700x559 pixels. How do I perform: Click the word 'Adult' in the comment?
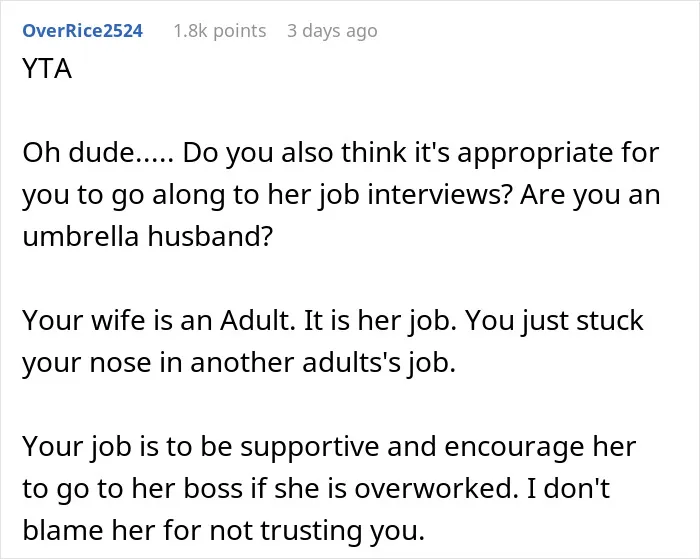257,321
